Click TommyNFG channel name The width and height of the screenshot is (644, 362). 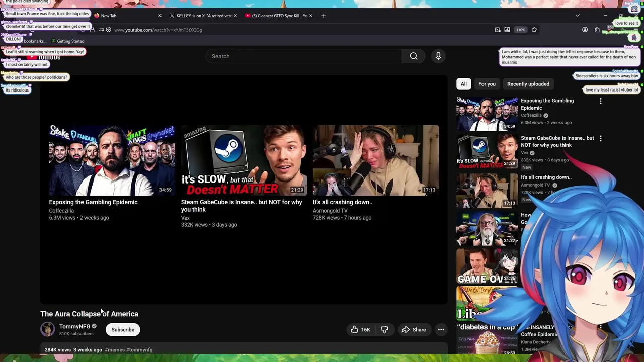tap(74, 326)
